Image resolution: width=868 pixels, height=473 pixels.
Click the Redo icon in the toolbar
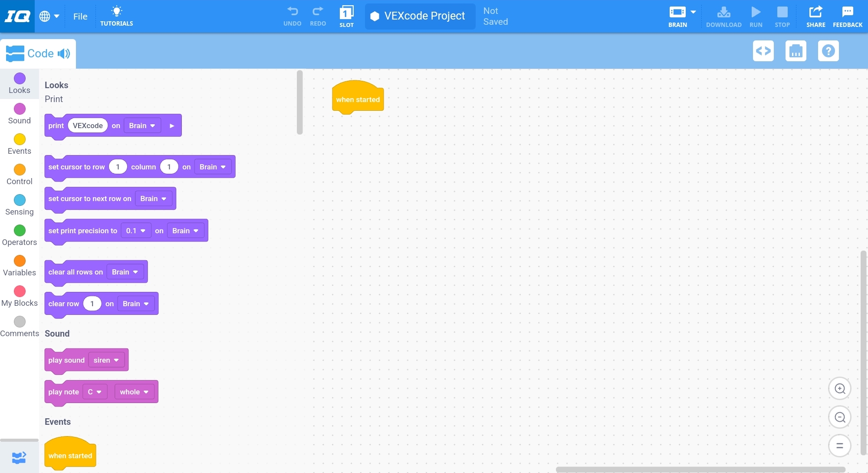(x=318, y=12)
